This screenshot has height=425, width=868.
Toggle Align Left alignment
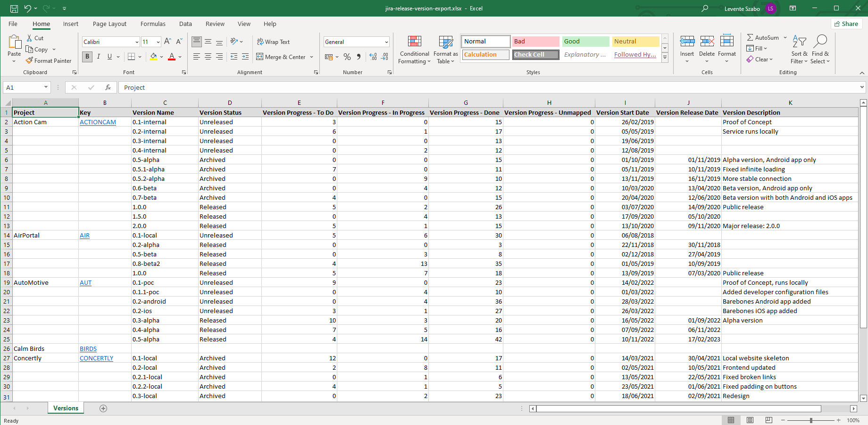coord(197,57)
